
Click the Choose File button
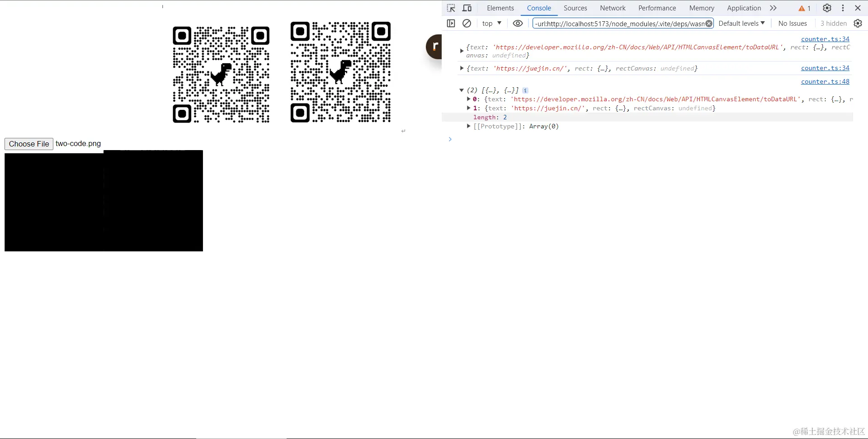29,144
